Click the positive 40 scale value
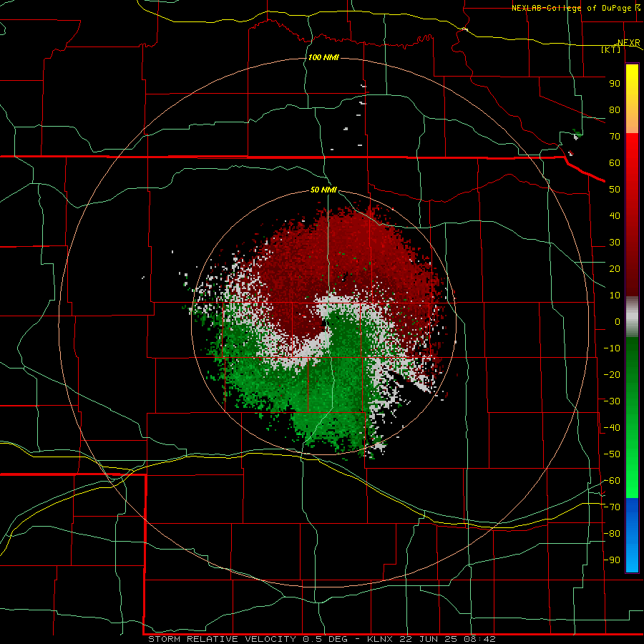This screenshot has width=644, height=644. click(x=615, y=216)
